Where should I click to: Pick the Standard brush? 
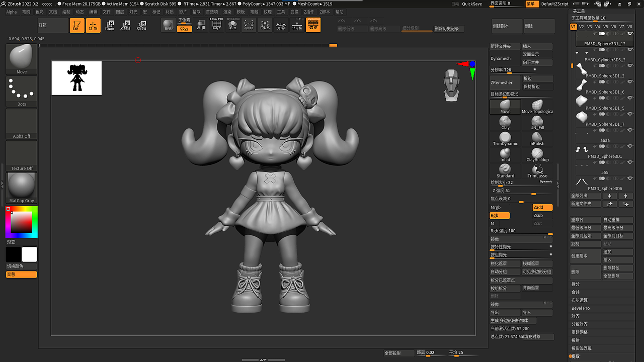[x=505, y=171]
